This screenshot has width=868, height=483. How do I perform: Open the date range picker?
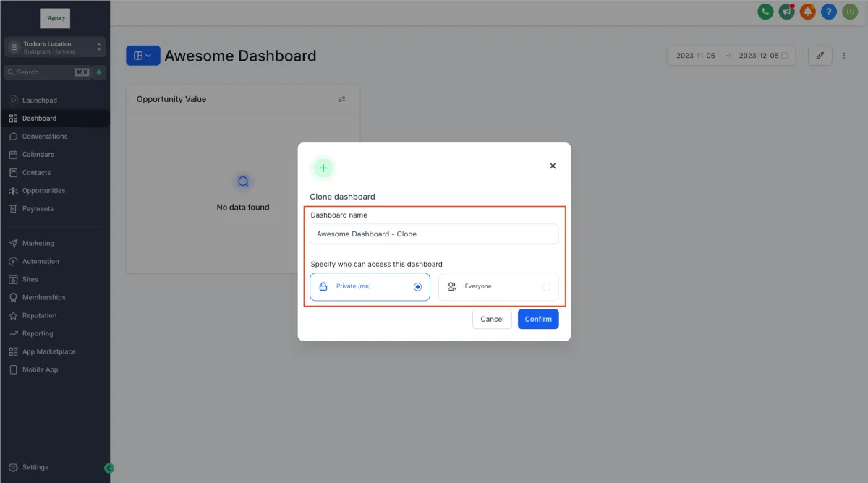tap(731, 56)
